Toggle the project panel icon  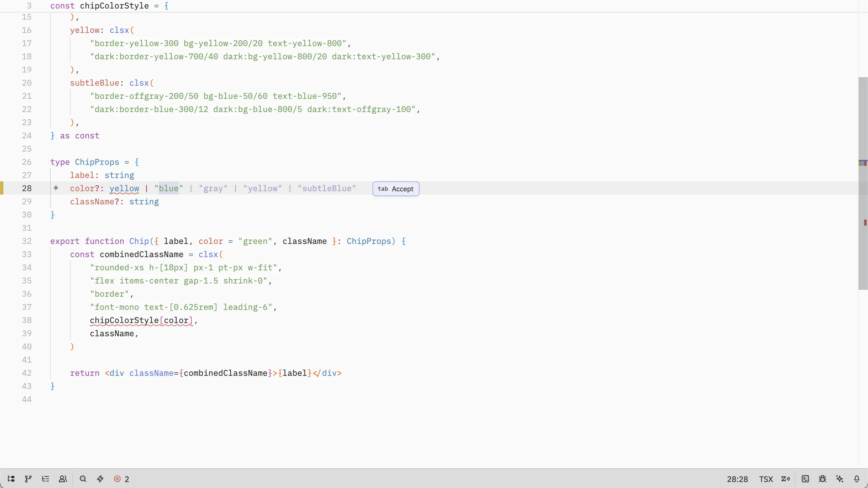pyautogui.click(x=11, y=479)
